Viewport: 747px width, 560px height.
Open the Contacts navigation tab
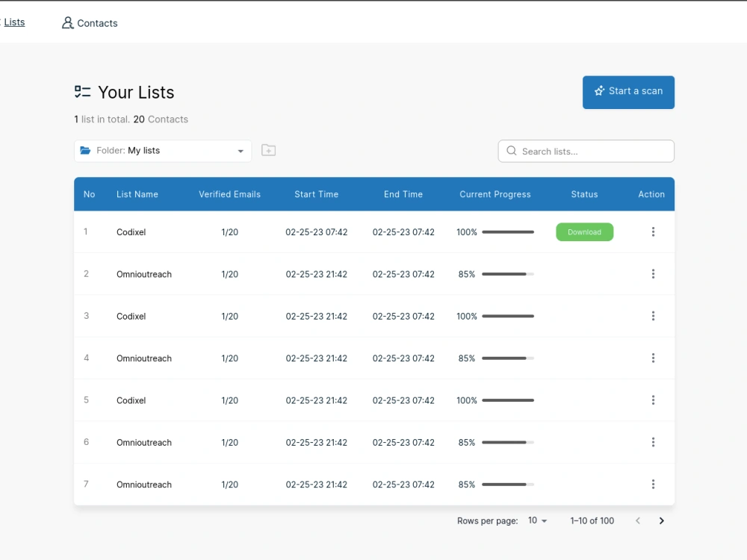click(90, 23)
